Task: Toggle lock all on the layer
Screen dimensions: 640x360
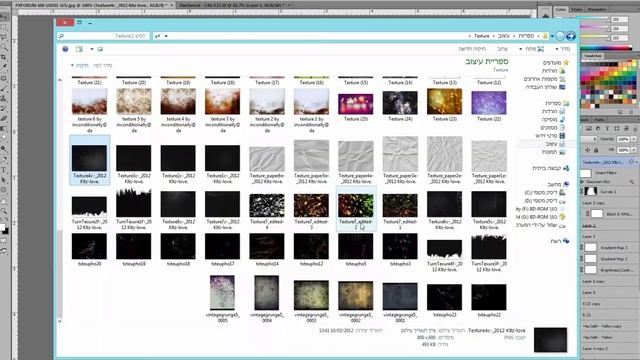Action: pyautogui.click(x=596, y=150)
